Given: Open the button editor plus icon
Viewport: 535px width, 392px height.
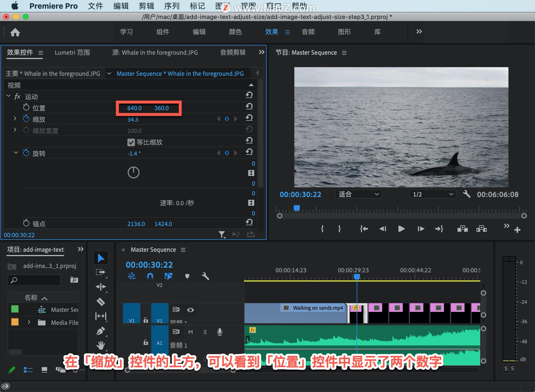Looking at the screenshot, I should click(x=517, y=230).
